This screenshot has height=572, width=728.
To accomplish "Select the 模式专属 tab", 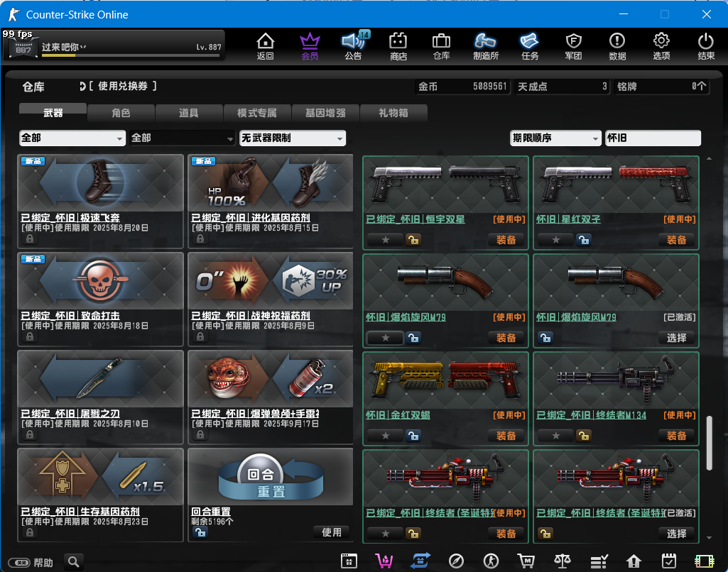I will [256, 113].
